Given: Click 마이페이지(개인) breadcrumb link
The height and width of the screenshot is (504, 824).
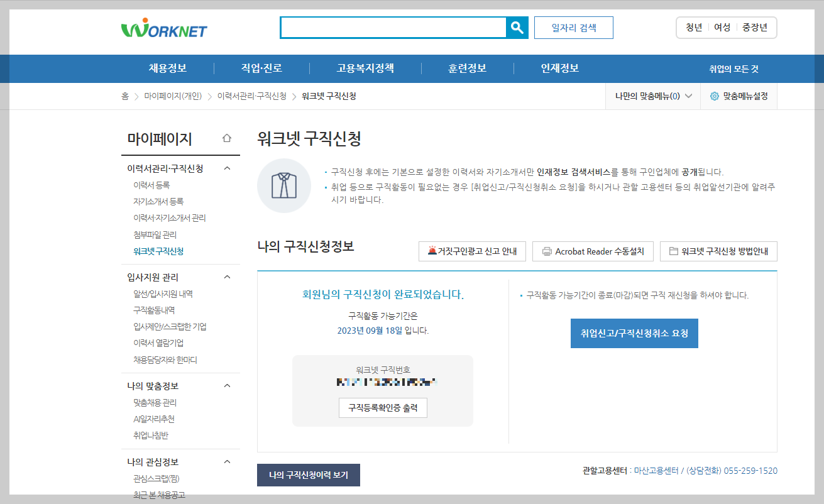Looking at the screenshot, I should 173,96.
